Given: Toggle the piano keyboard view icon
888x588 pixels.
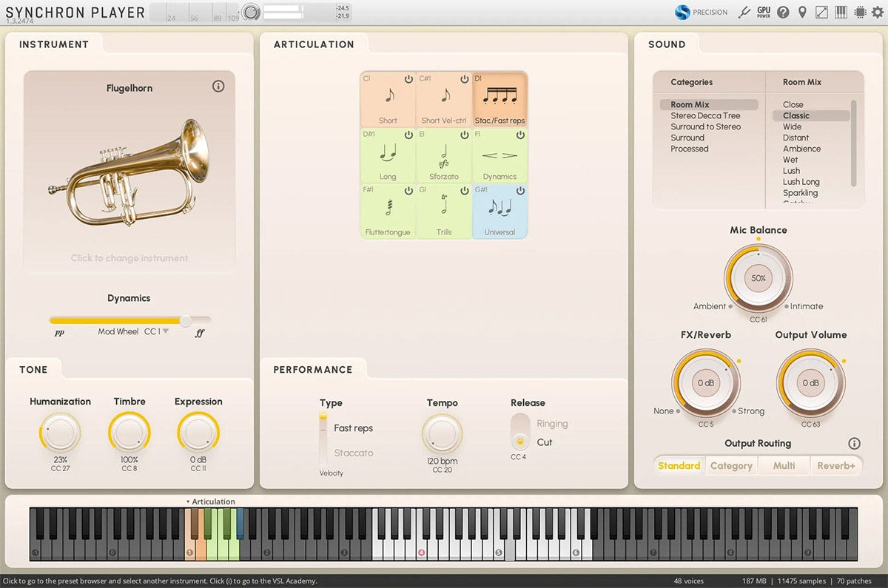Looking at the screenshot, I should tap(841, 12).
